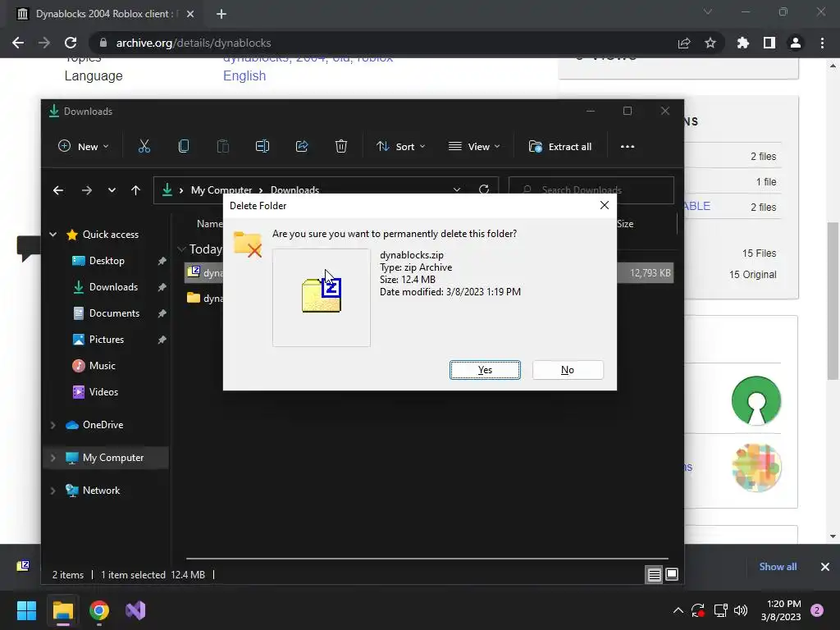Click the Cut scissors icon in Explorer toolbar
The width and height of the screenshot is (840, 630).
[144, 146]
